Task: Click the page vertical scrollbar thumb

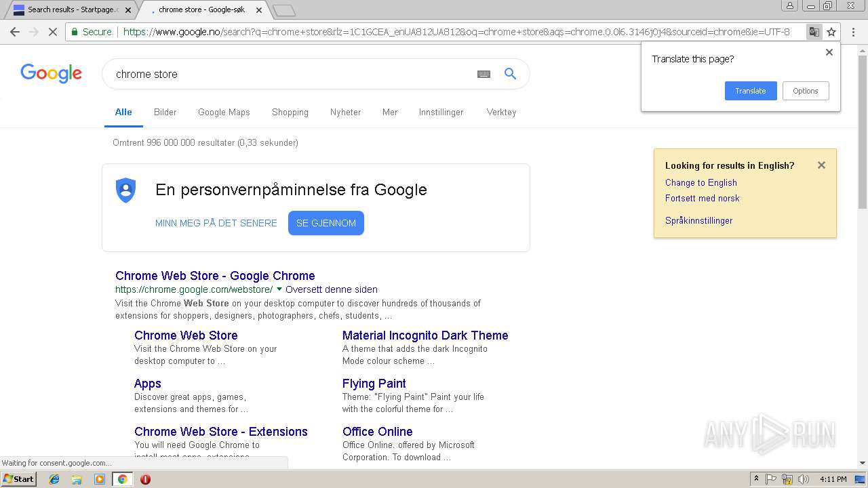Action: click(x=863, y=132)
